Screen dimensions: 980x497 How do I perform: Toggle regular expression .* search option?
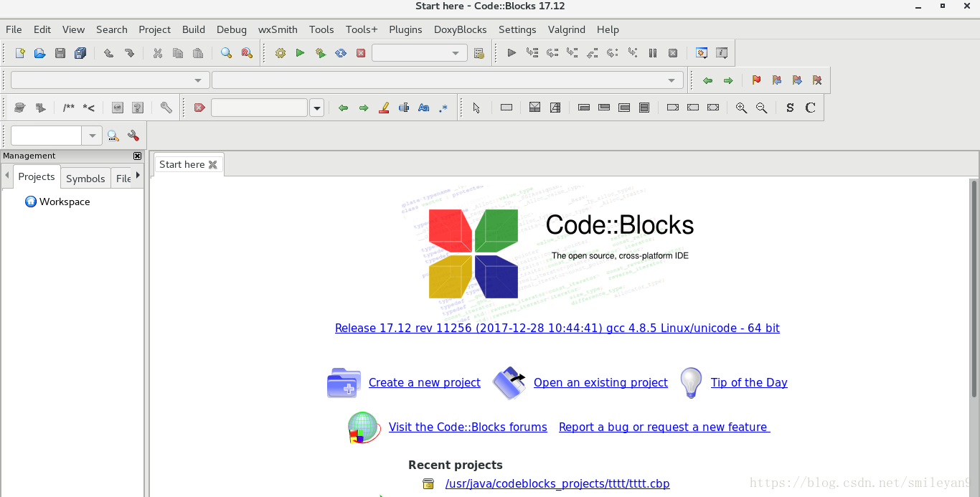[x=443, y=108]
